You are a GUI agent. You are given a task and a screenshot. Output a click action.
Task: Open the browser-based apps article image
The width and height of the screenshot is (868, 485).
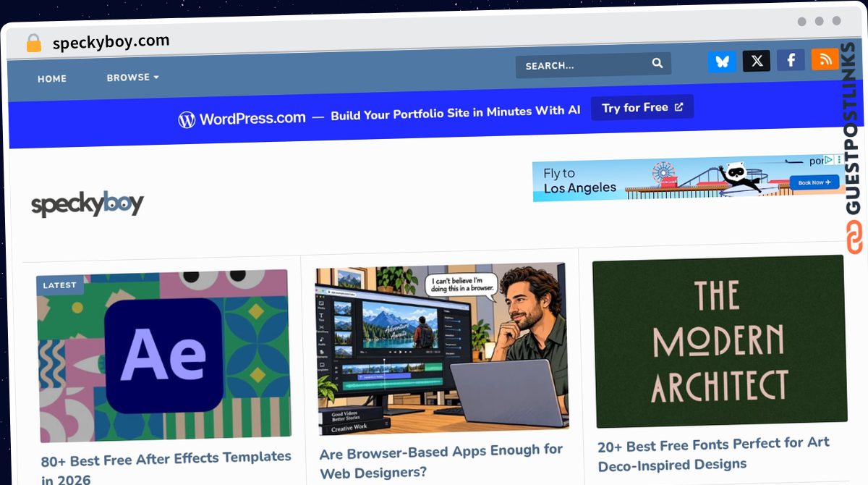tap(441, 349)
